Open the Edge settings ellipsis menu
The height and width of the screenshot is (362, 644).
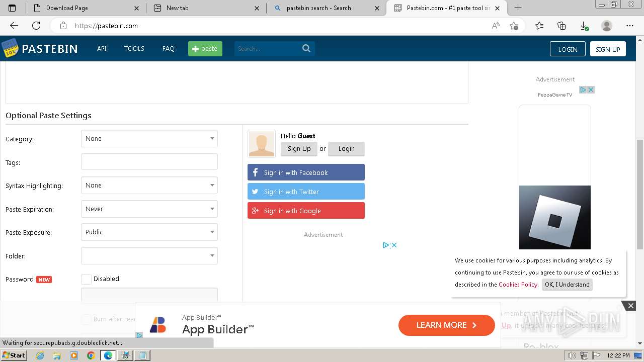[x=630, y=26]
